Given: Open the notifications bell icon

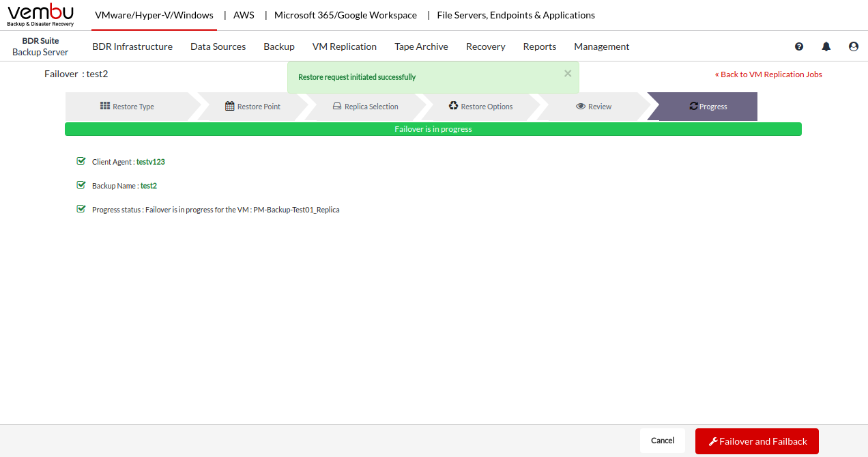Looking at the screenshot, I should coord(826,46).
